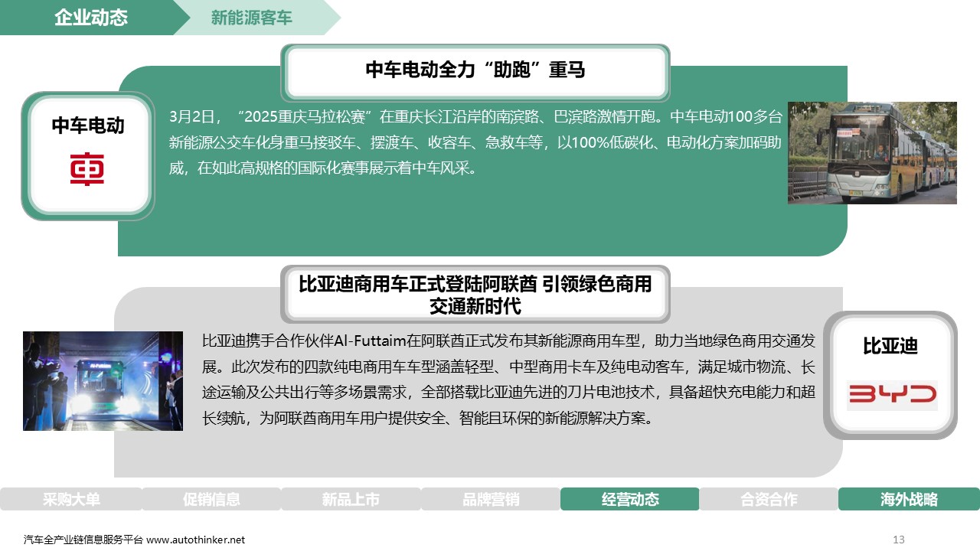Click headline 中车电动全力“助跑”重马

pyautogui.click(x=475, y=70)
